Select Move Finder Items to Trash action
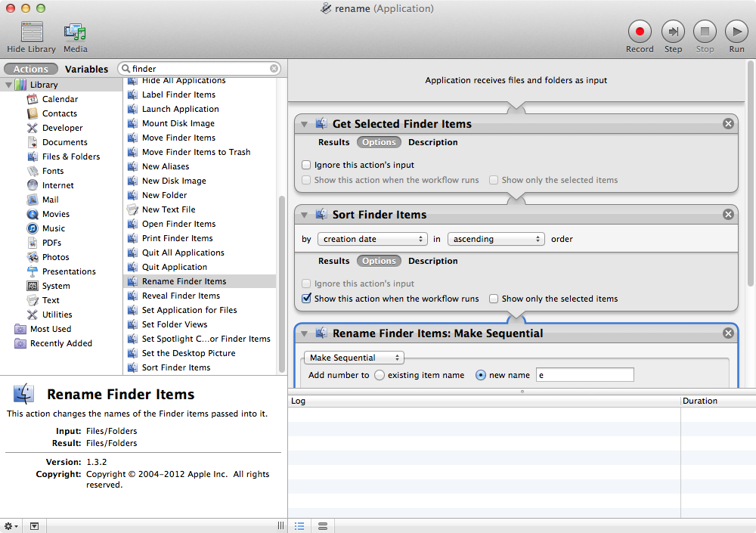 196,152
